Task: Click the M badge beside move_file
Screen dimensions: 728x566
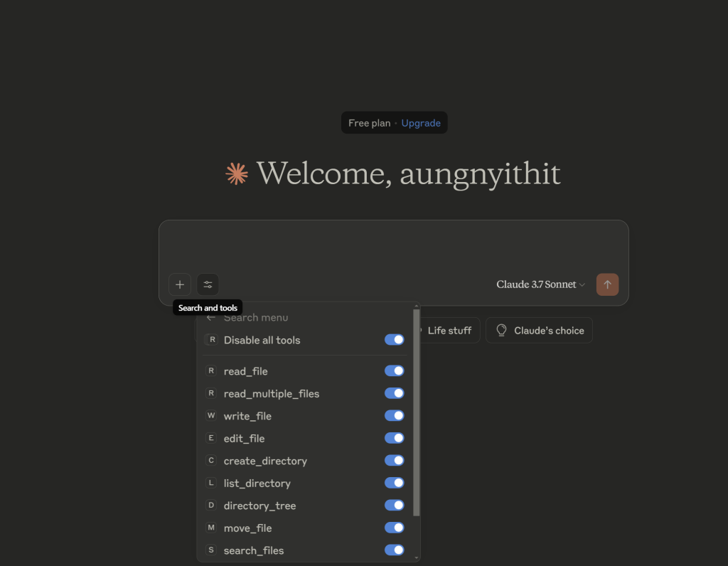Action: 211,528
